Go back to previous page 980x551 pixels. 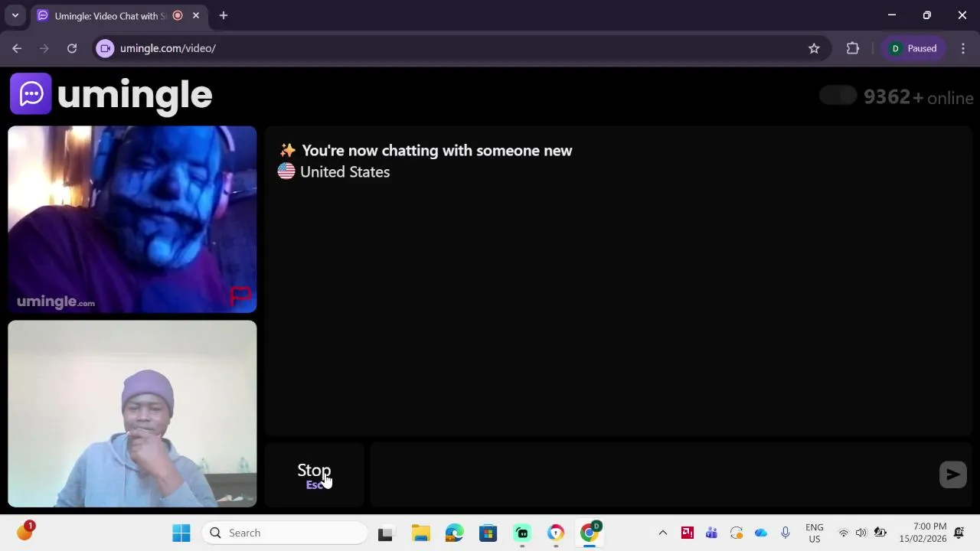point(17,48)
